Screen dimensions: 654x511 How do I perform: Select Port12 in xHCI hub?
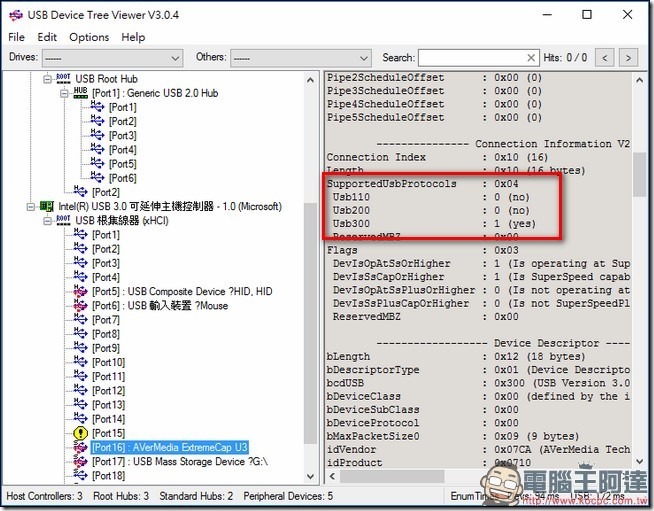tap(108, 391)
